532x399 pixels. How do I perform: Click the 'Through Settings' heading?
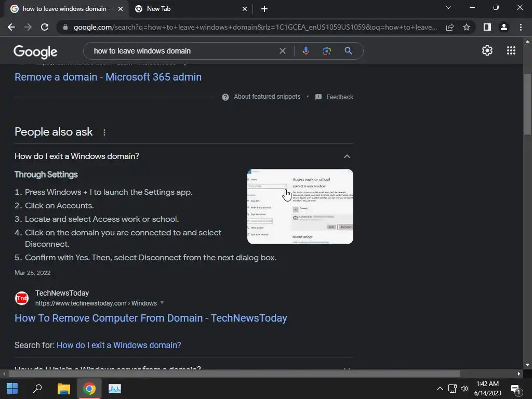pyautogui.click(x=46, y=175)
